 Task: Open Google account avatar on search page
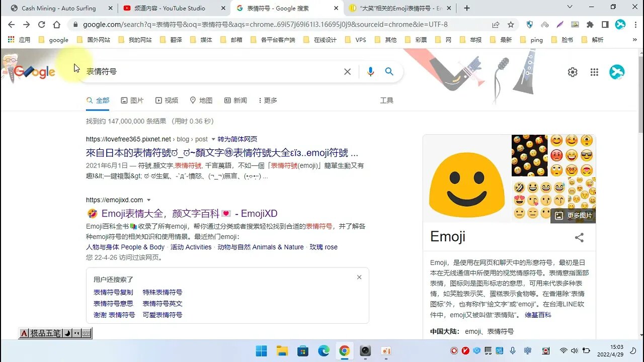(617, 72)
